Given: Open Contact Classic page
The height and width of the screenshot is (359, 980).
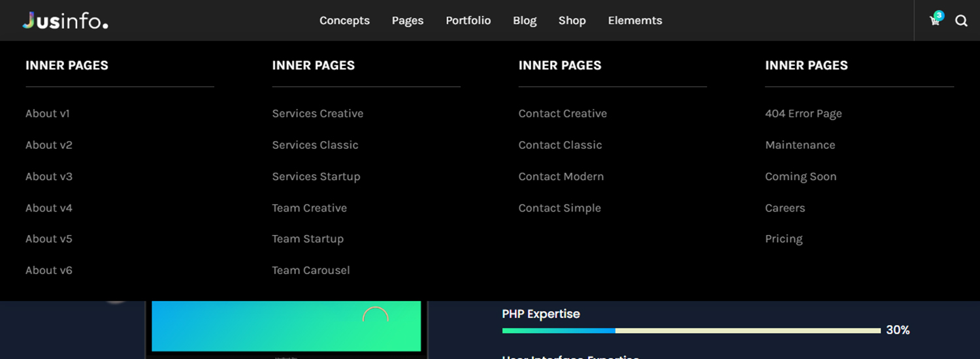Looking at the screenshot, I should coord(560,145).
